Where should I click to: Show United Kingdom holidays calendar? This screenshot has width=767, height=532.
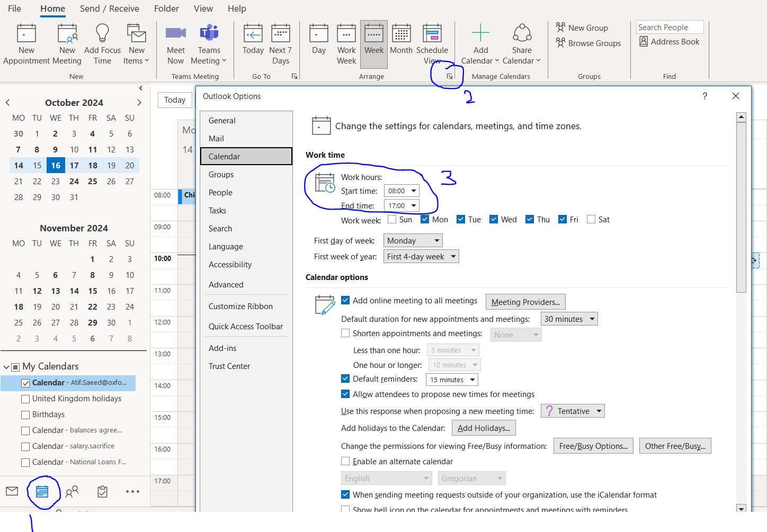pos(25,399)
